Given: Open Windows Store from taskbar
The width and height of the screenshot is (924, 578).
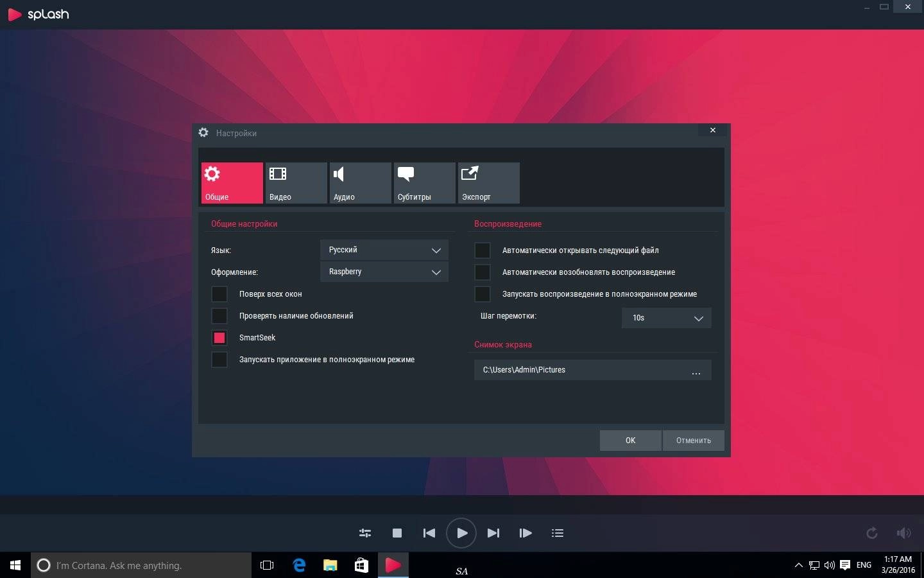Looking at the screenshot, I should (362, 565).
